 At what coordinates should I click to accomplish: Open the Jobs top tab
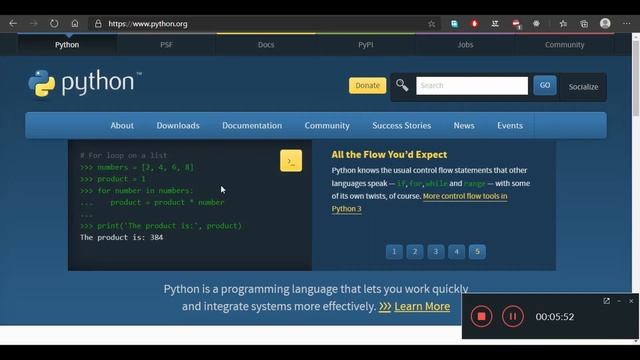click(x=465, y=45)
